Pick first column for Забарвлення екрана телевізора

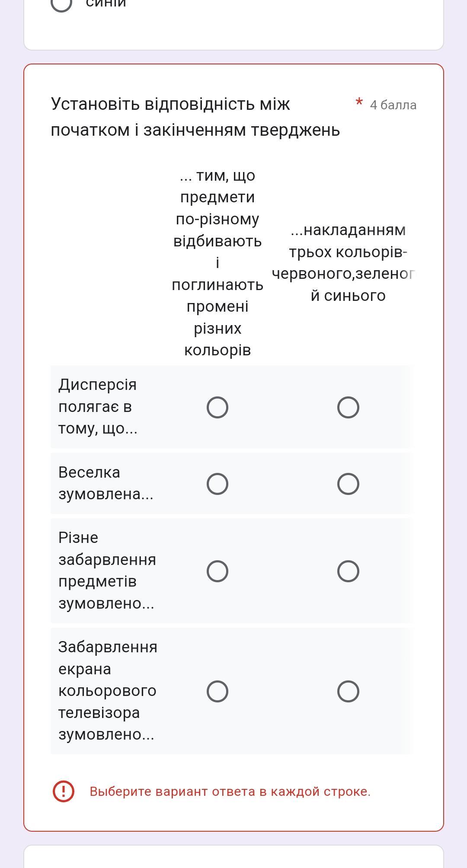[218, 691]
